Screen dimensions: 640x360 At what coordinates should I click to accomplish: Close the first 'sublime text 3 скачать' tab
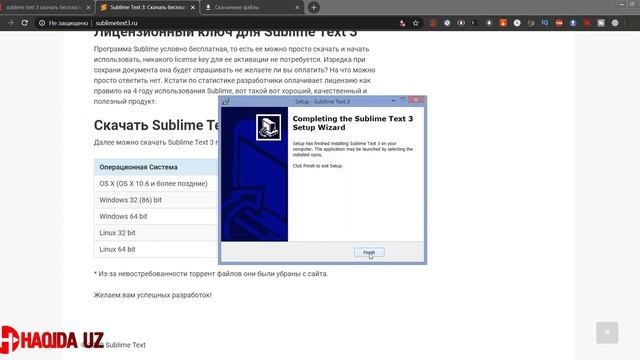88,7
